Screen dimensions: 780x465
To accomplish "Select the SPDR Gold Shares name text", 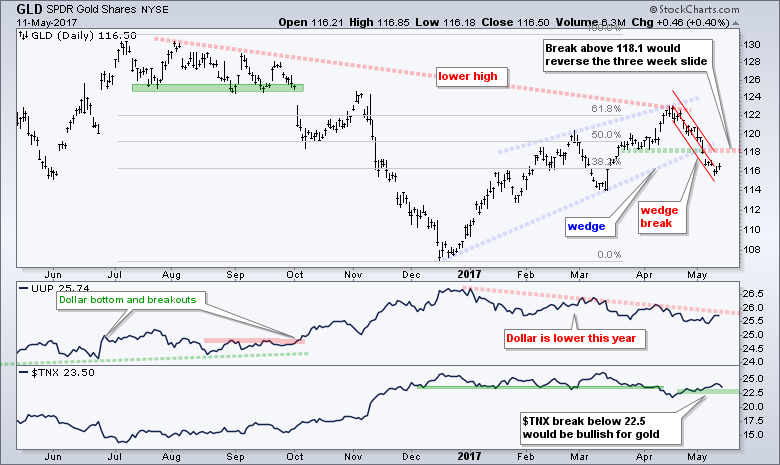I will point(91,9).
